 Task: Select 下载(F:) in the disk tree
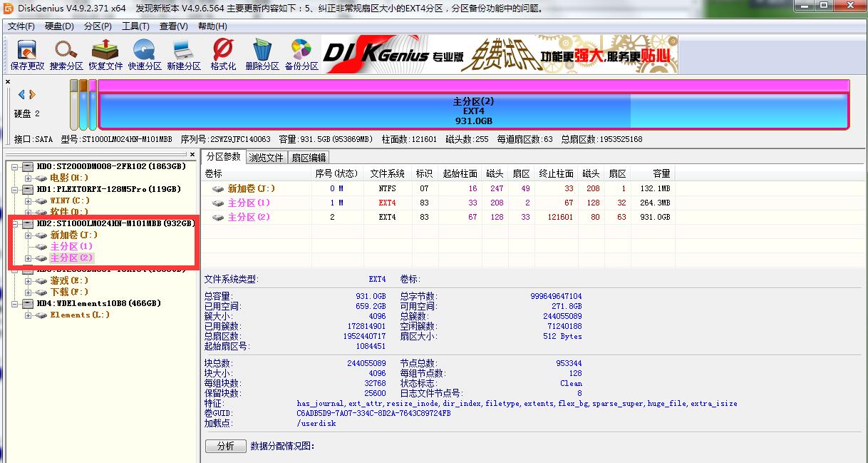70,292
